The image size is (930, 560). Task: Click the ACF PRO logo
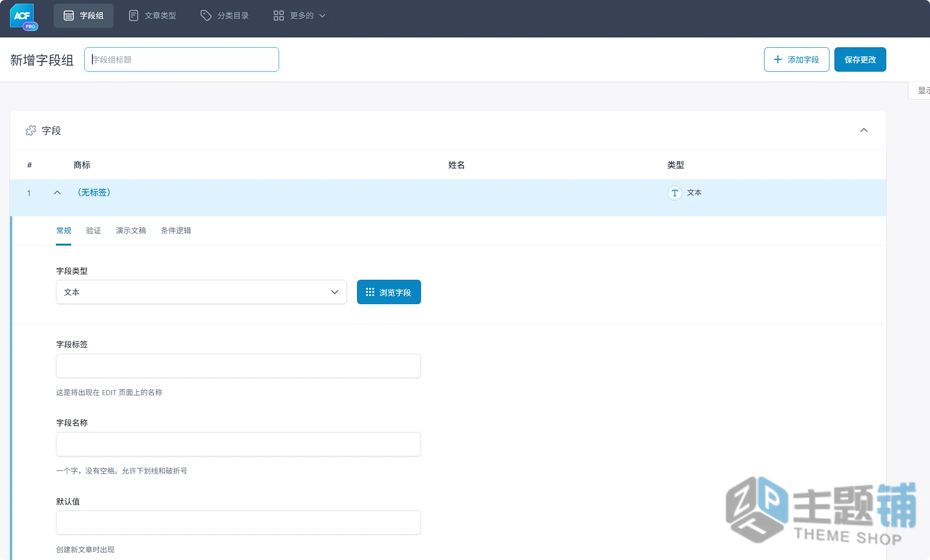click(23, 17)
